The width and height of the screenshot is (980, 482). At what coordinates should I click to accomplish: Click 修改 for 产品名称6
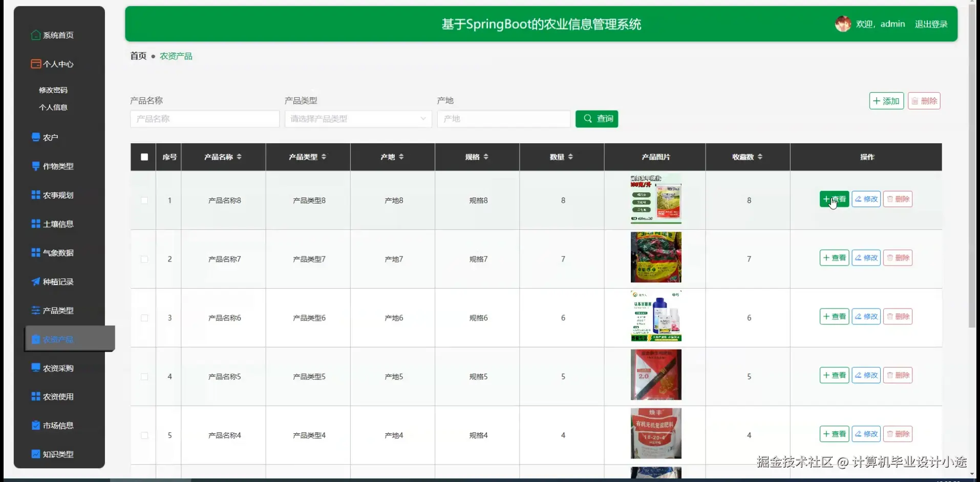point(866,316)
